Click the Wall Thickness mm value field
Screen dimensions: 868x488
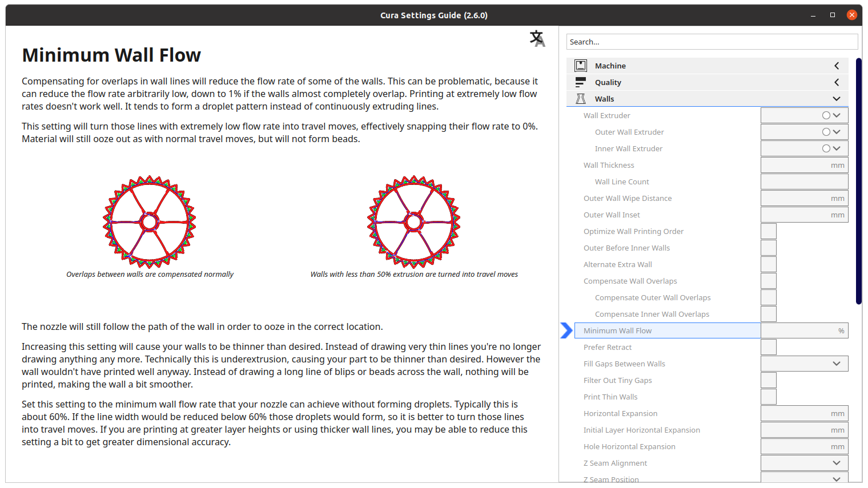tap(805, 165)
